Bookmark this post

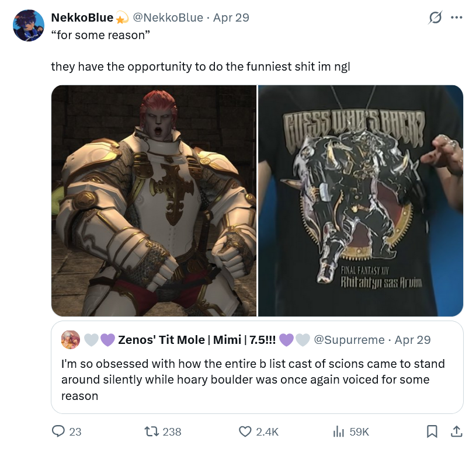point(432,431)
